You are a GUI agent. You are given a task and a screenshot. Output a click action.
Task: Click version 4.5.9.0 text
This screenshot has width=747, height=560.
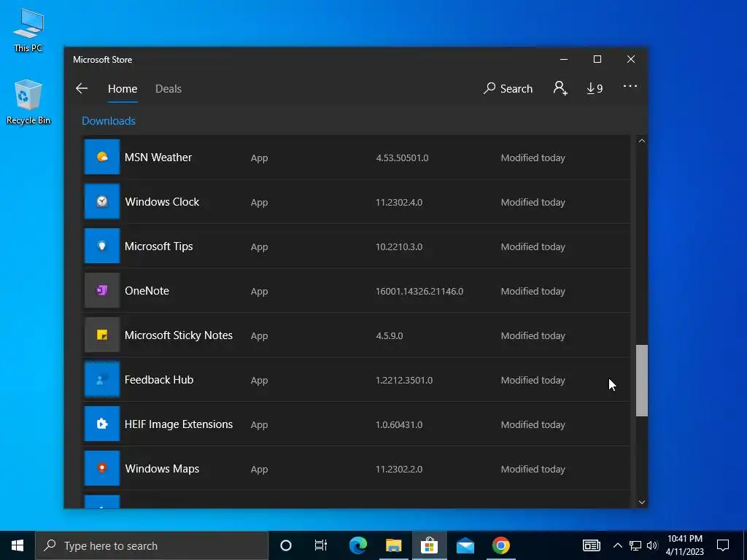[390, 335]
